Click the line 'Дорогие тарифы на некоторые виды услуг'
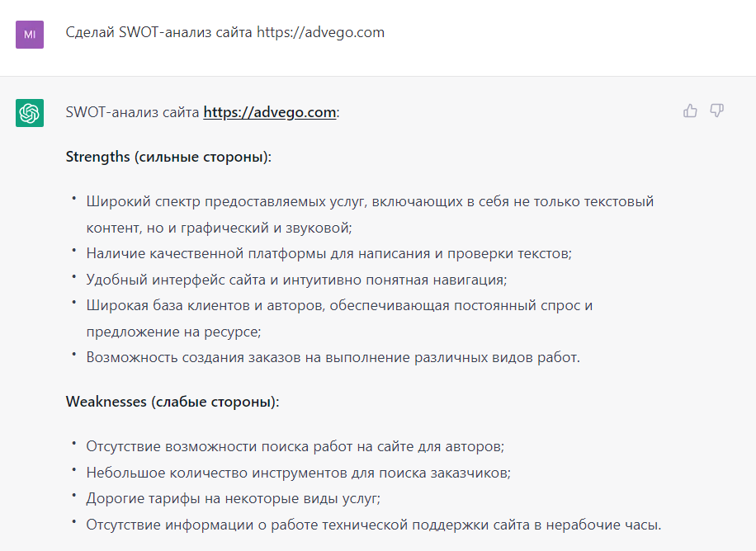The width and height of the screenshot is (756, 551). point(234,498)
